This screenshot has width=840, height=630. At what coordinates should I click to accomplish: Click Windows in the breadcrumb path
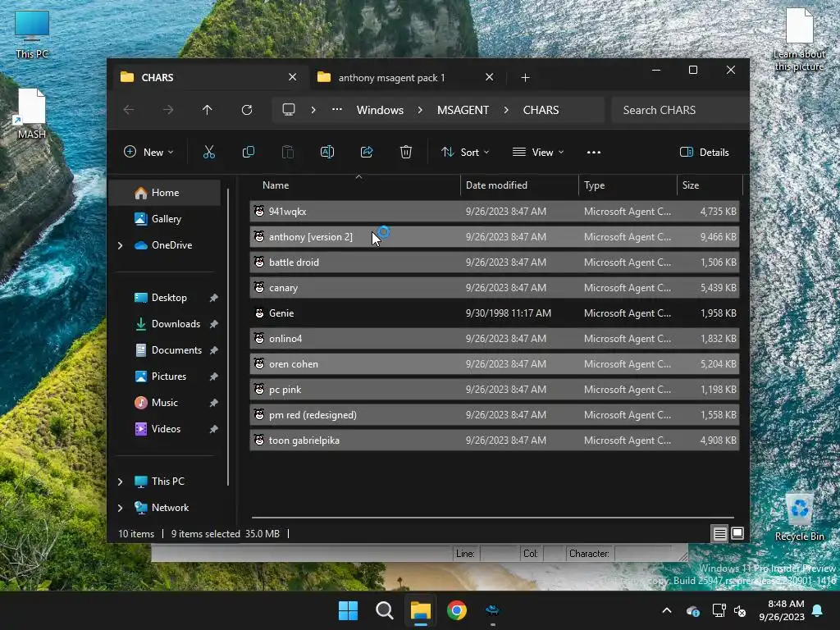point(380,110)
